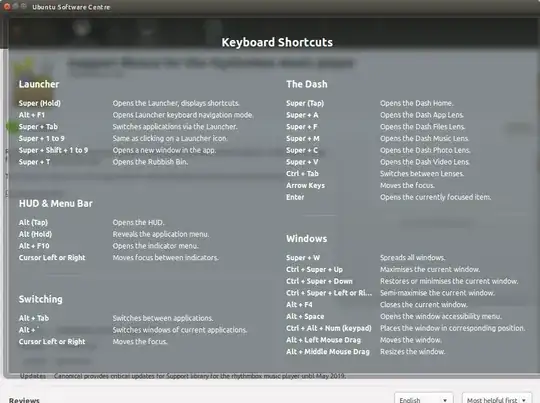The width and height of the screenshot is (540, 403).
Task: Close the Ubuntu Software Centre window
Action: (7, 7)
